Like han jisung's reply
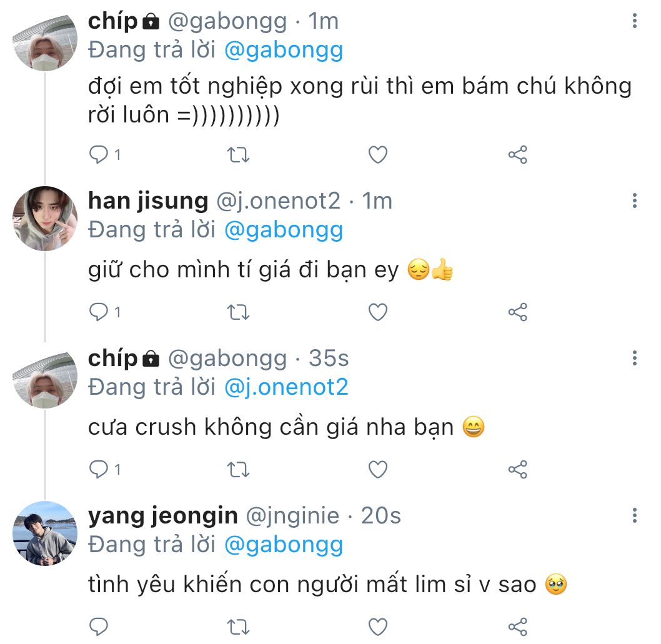The height and width of the screenshot is (644, 661). pos(377,311)
